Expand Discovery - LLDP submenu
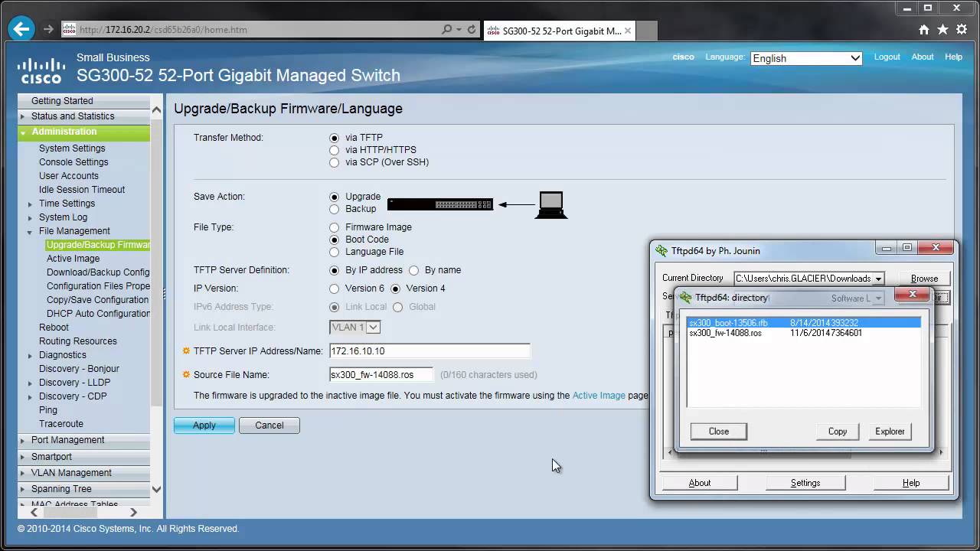 click(x=31, y=383)
